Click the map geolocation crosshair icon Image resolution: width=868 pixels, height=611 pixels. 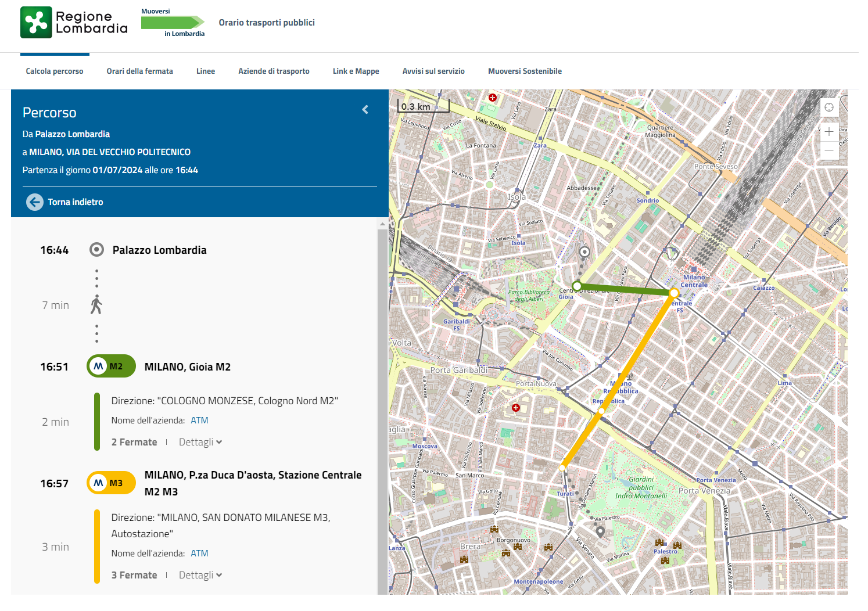tap(829, 107)
